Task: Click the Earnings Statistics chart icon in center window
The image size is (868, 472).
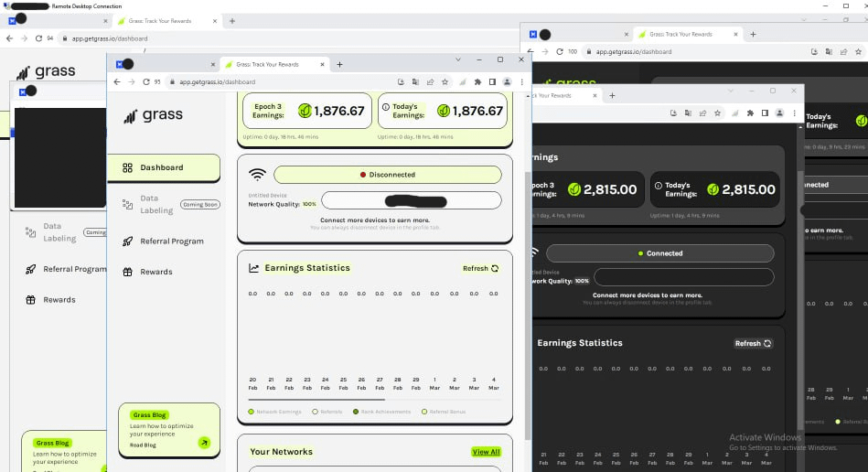Action: point(253,268)
